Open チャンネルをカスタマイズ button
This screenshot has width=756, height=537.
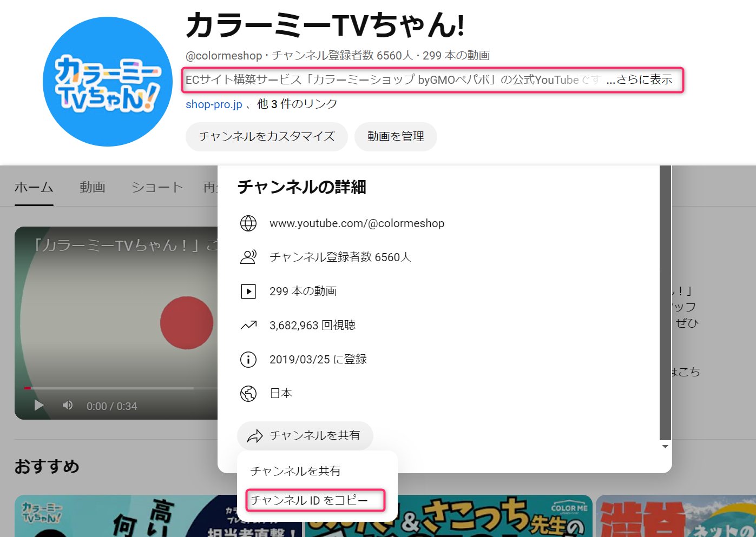pyautogui.click(x=267, y=136)
